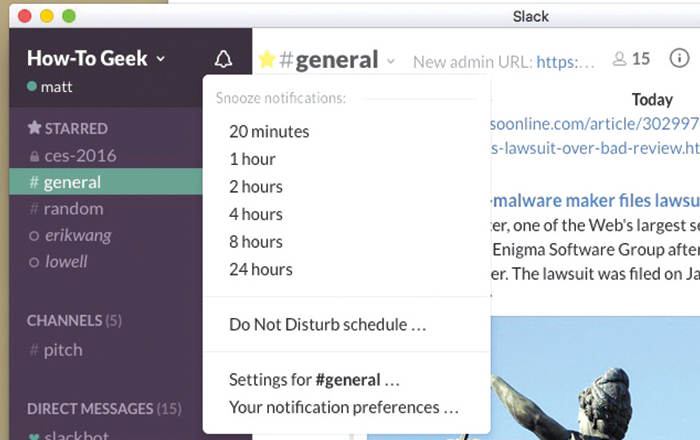This screenshot has height=440, width=700.
Task: Click matt's green presence dot
Action: tap(32, 86)
